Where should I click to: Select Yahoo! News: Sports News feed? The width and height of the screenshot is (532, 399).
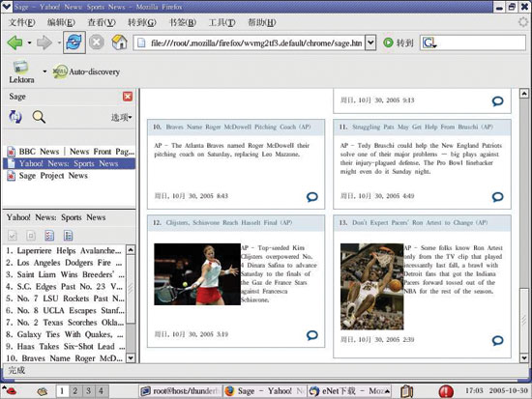[70, 163]
